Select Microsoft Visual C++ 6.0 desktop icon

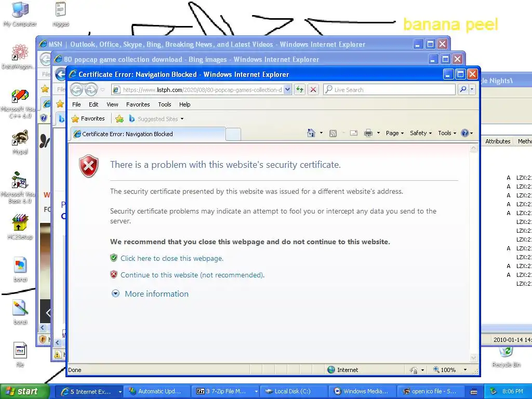pyautogui.click(x=19, y=104)
